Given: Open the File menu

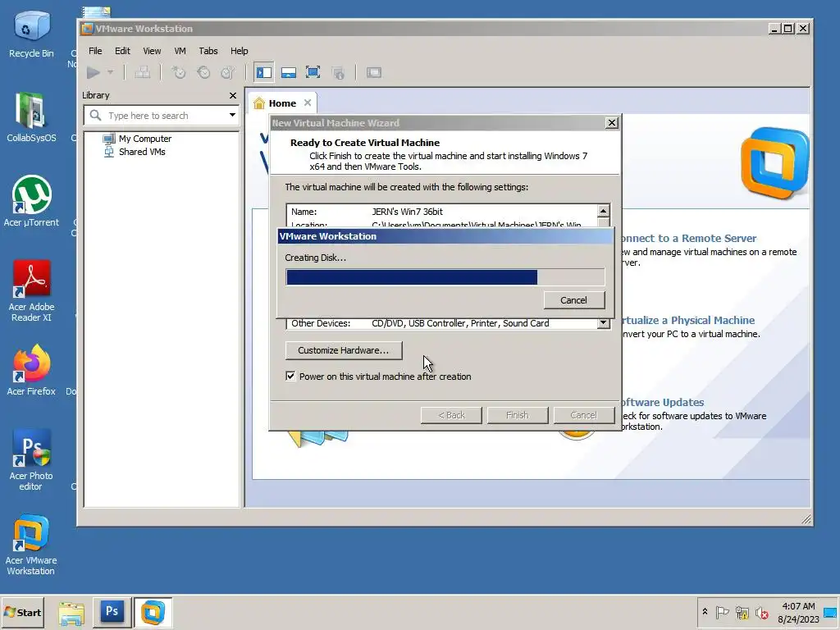Looking at the screenshot, I should [x=95, y=51].
